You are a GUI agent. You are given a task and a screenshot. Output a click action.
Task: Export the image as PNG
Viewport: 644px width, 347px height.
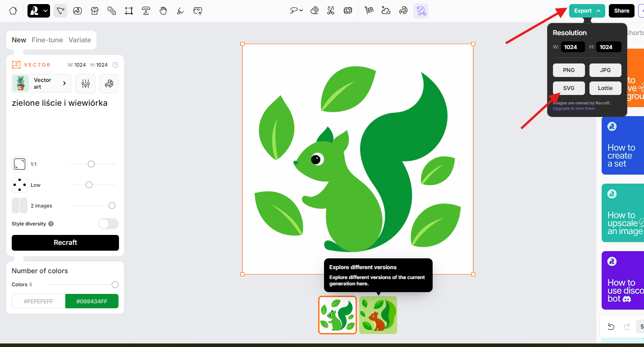(569, 70)
